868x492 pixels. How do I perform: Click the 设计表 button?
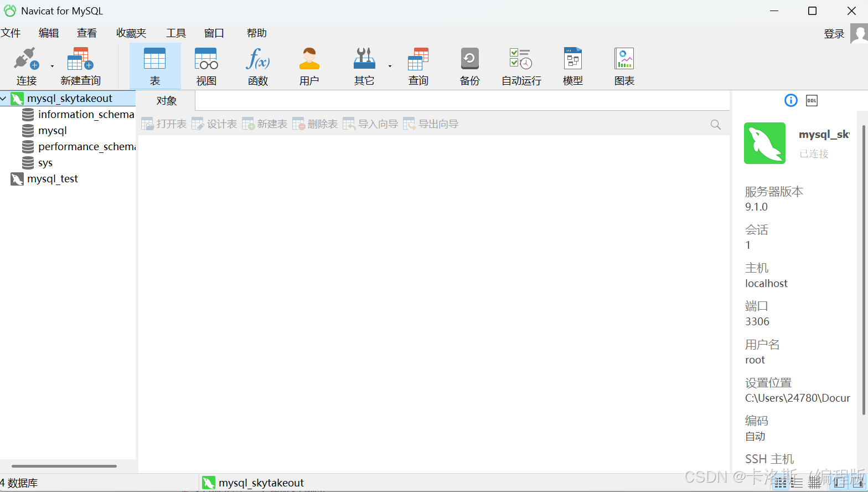(x=214, y=124)
